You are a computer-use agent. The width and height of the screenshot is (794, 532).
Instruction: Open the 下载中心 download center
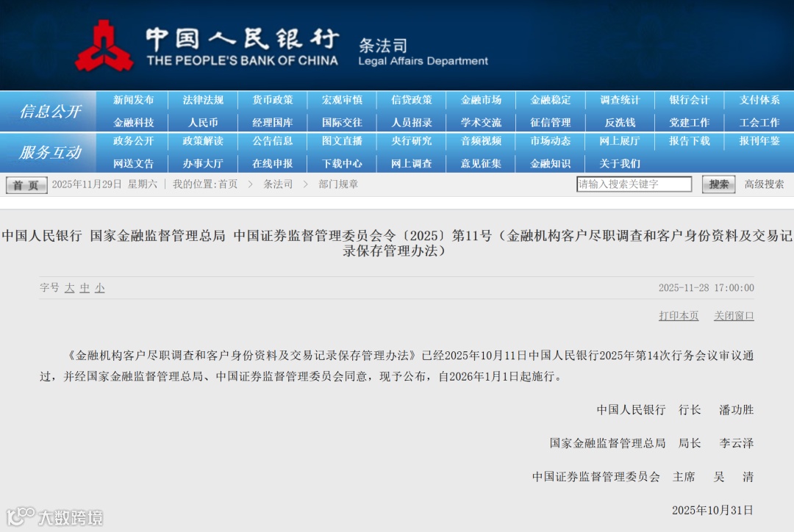click(341, 162)
